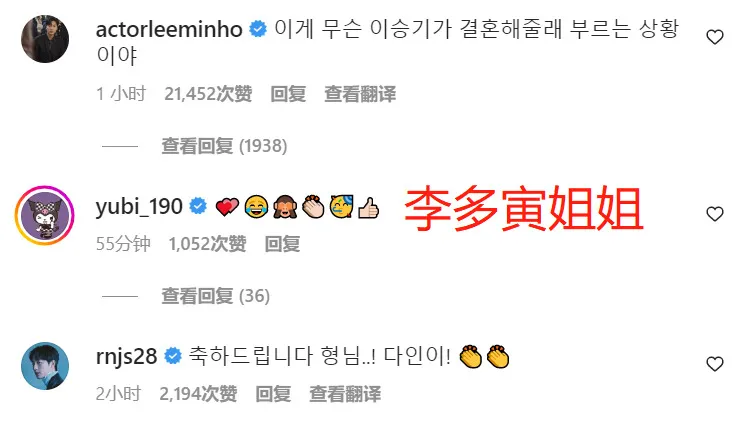The image size is (743, 432).
Task: Expand the 36 replies under yubi_190
Action: click(216, 296)
